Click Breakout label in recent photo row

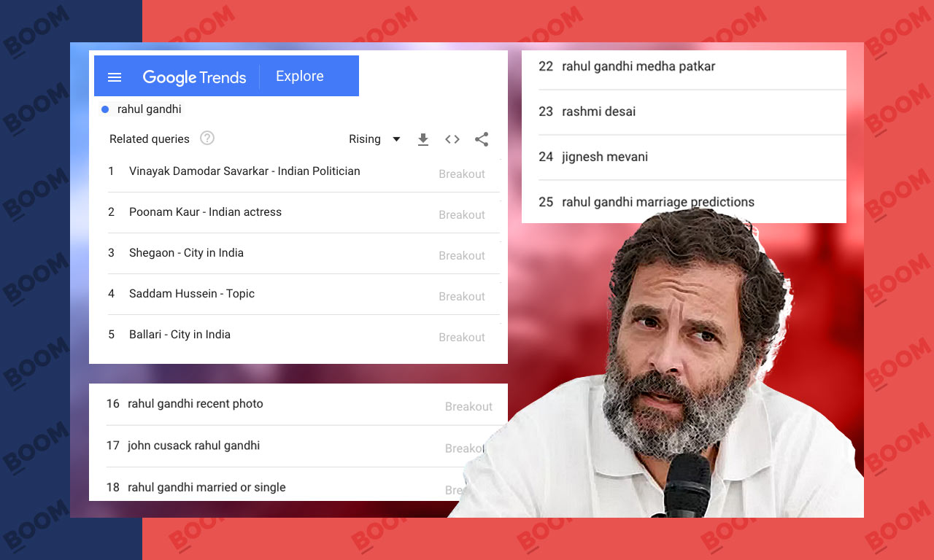(468, 407)
